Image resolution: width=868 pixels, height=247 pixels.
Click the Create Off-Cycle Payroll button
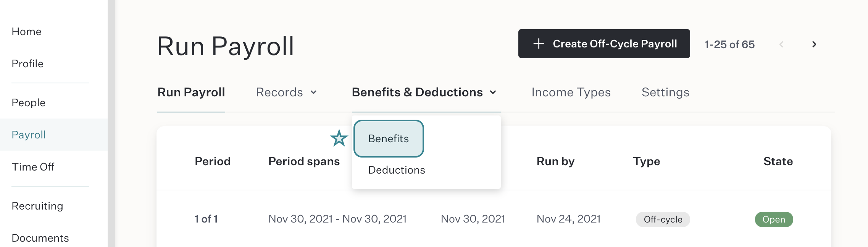603,44
